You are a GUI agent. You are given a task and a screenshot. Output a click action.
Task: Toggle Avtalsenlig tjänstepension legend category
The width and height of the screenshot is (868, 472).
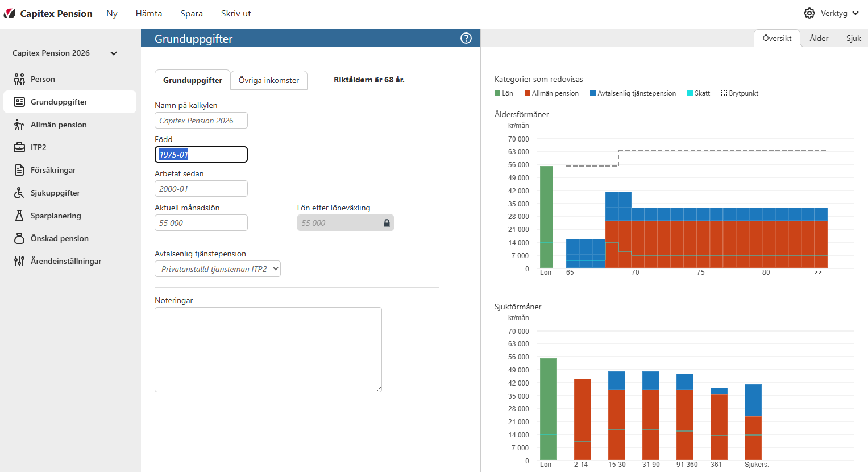pos(633,93)
